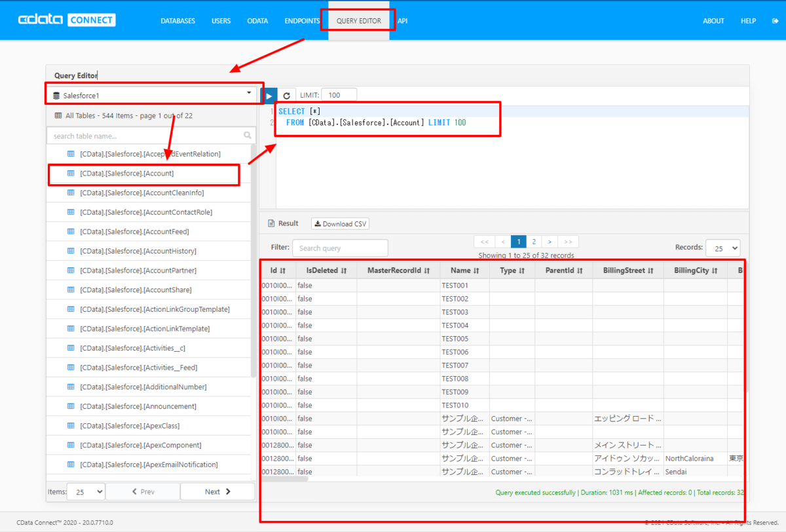Click the Sendai billing city cell
Image resolution: width=786 pixels, height=532 pixels.
(695, 472)
